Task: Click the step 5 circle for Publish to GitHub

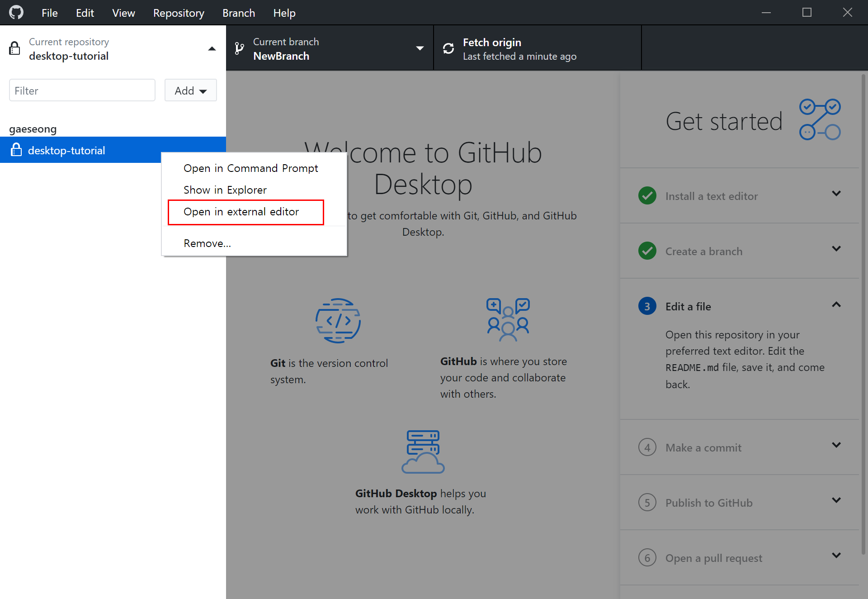Action: point(647,503)
